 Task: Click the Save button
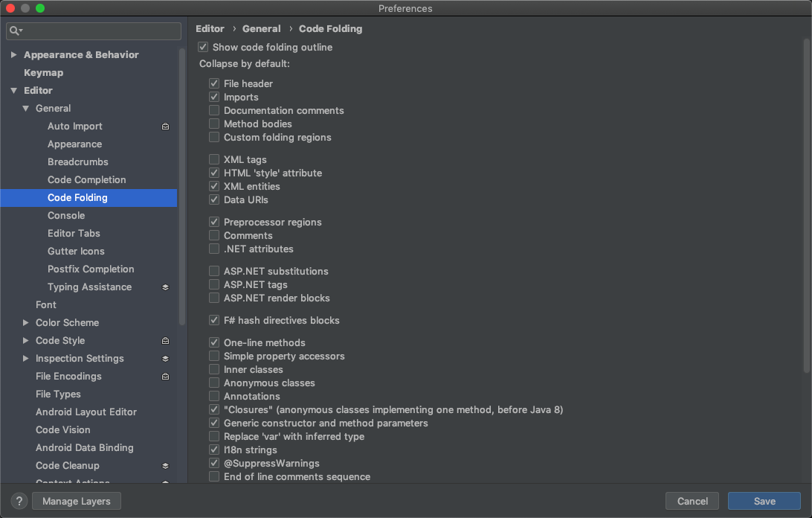[764, 501]
